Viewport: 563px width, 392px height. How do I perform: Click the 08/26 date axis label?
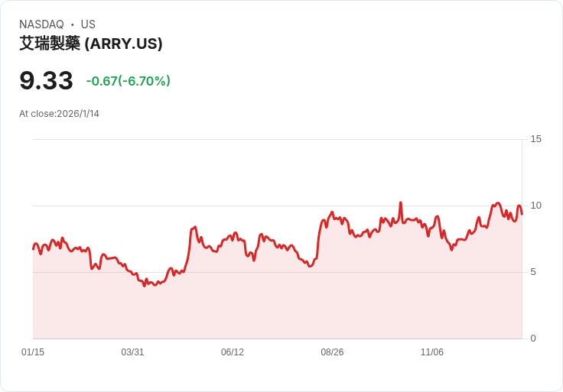[332, 352]
